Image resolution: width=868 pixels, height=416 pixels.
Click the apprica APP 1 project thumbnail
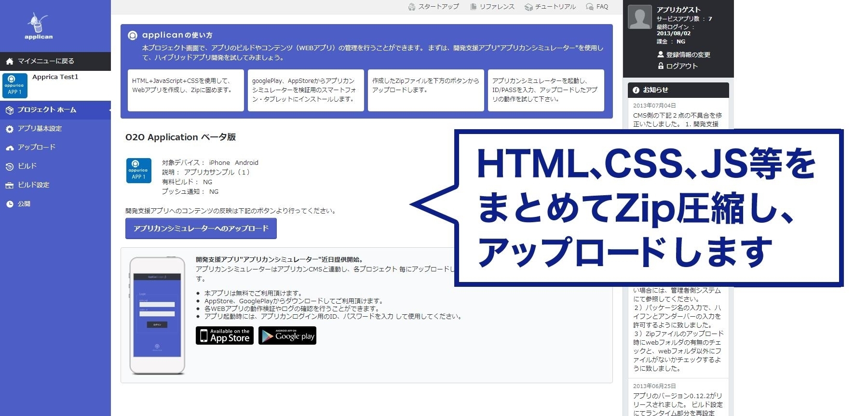(139, 171)
